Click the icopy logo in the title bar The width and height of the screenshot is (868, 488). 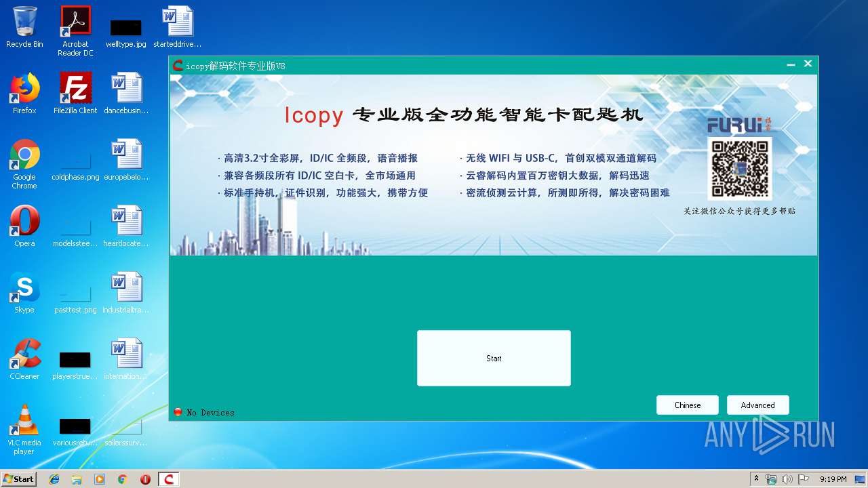point(178,65)
